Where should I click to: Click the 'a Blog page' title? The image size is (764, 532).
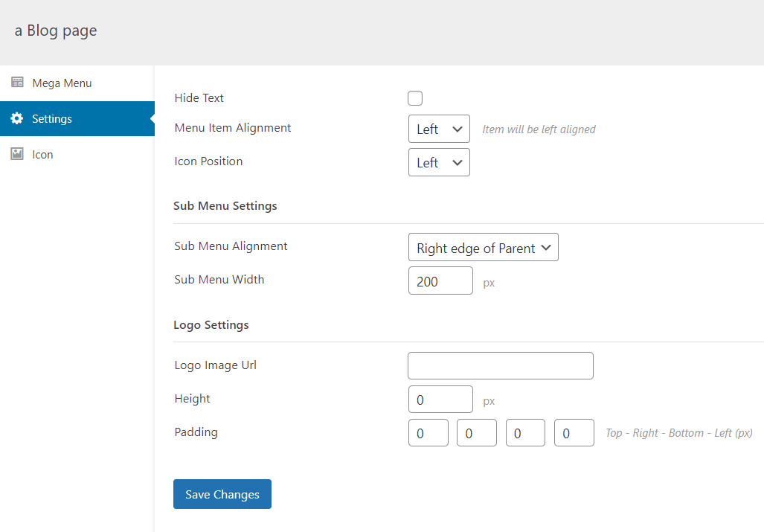point(56,31)
